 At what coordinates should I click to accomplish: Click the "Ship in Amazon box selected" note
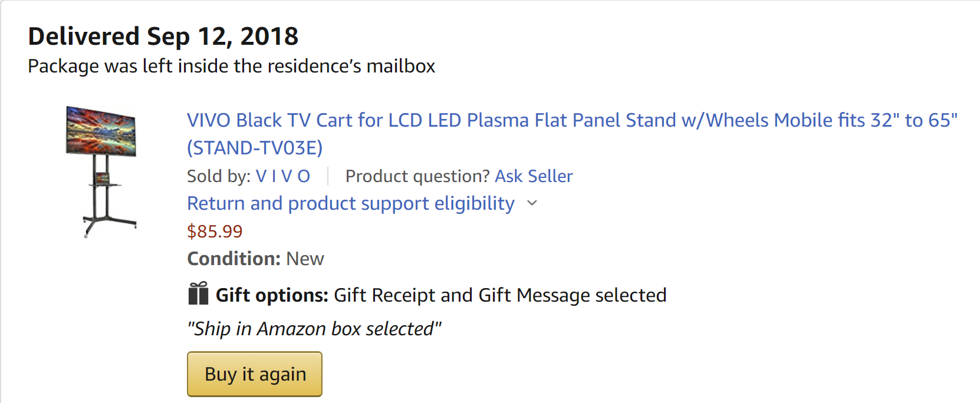[314, 329]
